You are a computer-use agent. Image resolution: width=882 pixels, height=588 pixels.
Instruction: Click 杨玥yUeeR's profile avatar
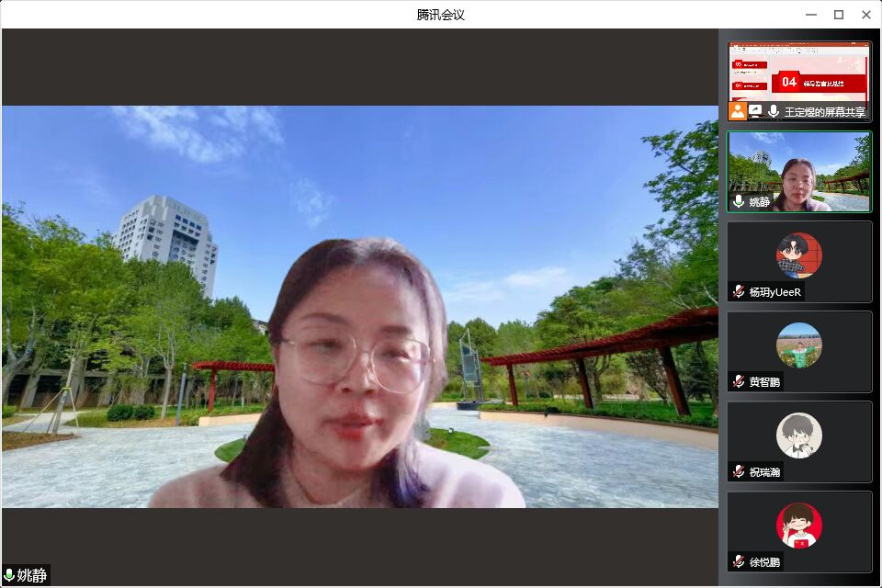tap(799, 255)
